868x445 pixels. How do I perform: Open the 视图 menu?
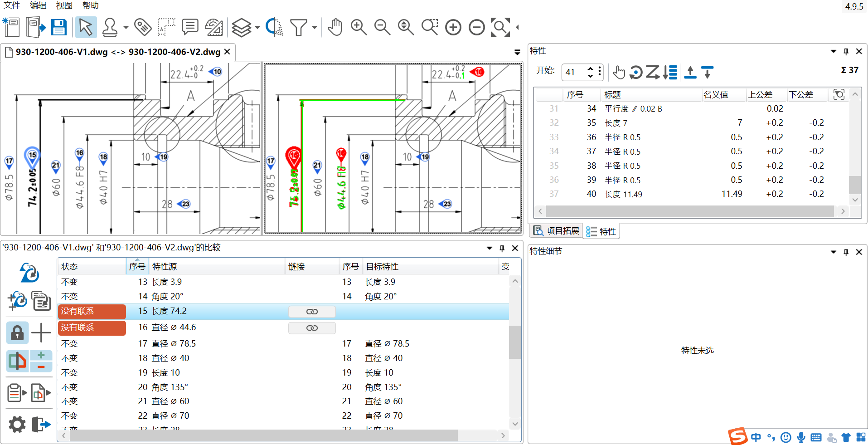64,5
